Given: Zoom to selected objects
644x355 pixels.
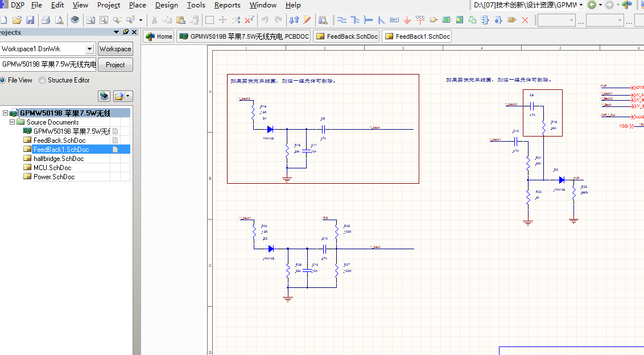Looking at the screenshot, I should [117, 20].
